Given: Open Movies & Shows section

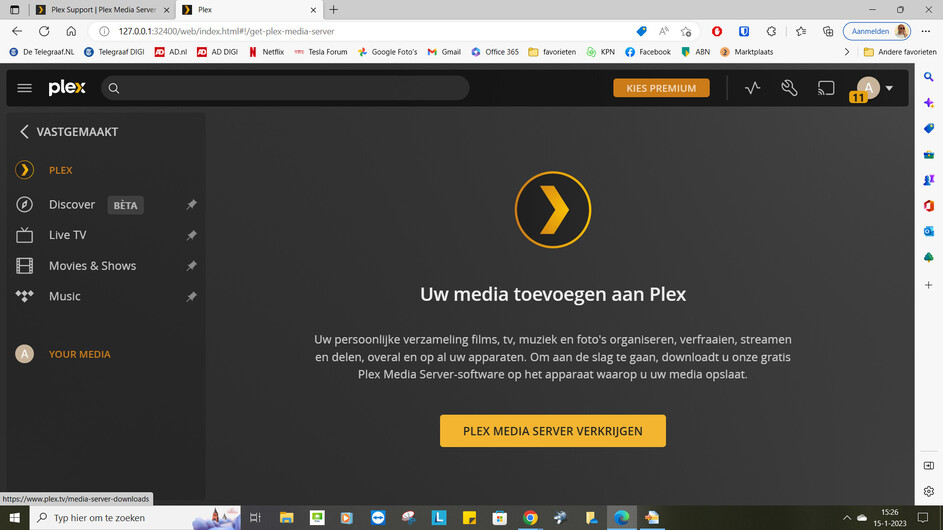Looking at the screenshot, I should pyautogui.click(x=92, y=266).
